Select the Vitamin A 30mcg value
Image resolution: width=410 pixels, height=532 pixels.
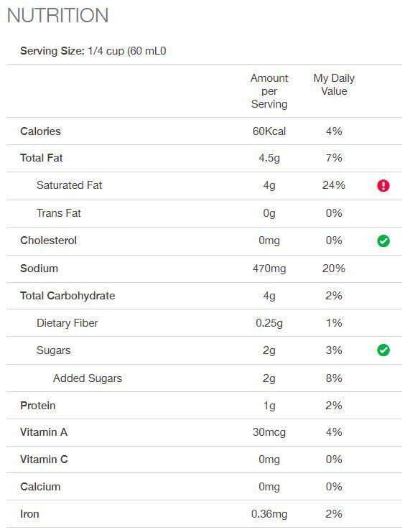[269, 432]
